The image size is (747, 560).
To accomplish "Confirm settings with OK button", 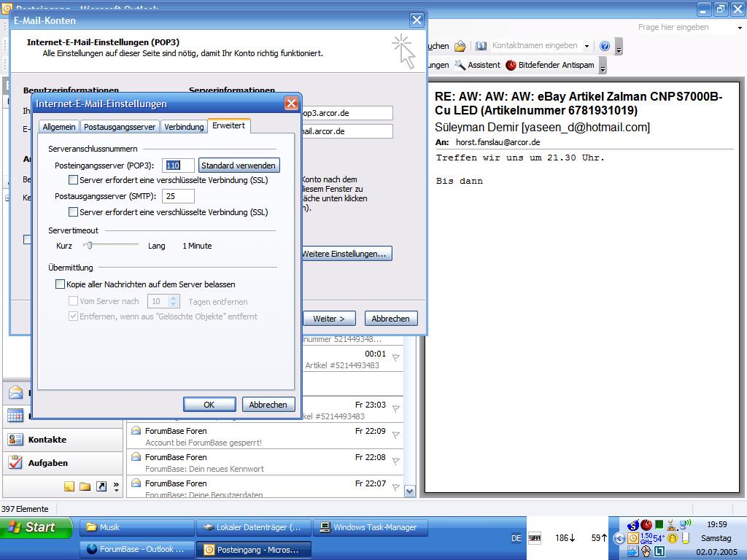I will point(209,404).
